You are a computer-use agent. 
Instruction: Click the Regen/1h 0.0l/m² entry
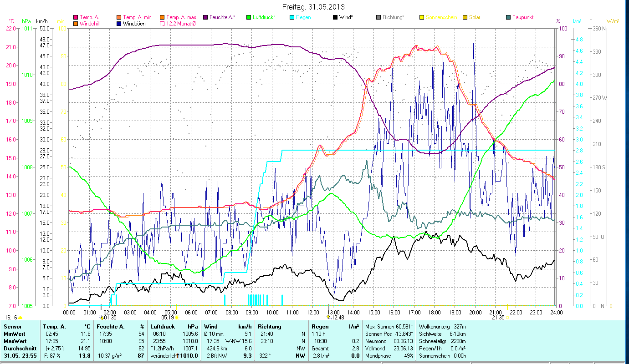[442, 348]
